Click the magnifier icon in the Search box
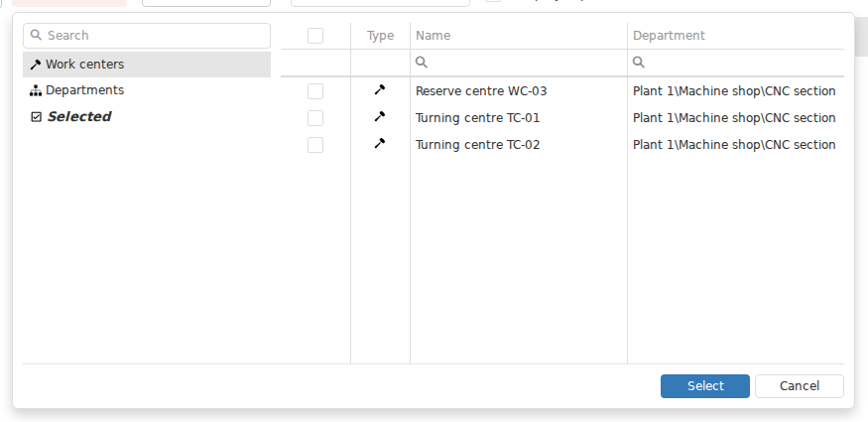The image size is (868, 422). point(36,35)
